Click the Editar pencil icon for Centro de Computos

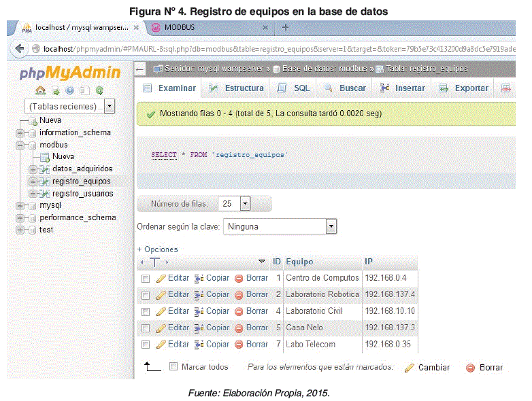tap(161, 278)
